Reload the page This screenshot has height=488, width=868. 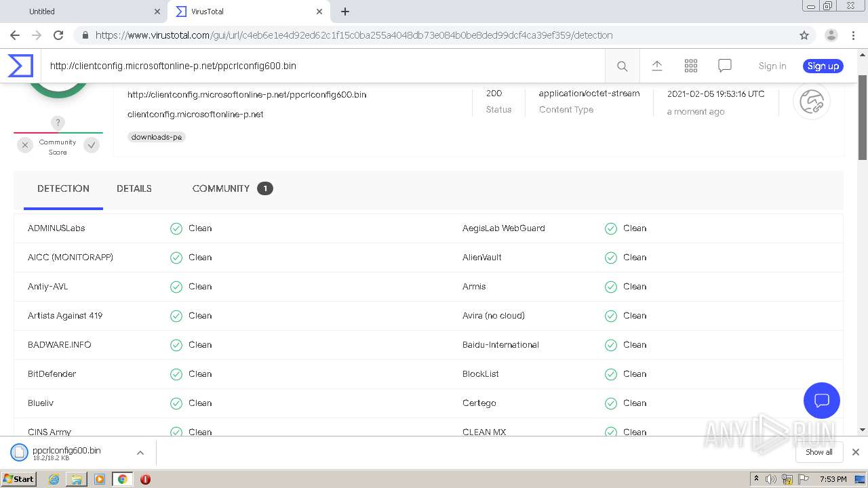[58, 35]
